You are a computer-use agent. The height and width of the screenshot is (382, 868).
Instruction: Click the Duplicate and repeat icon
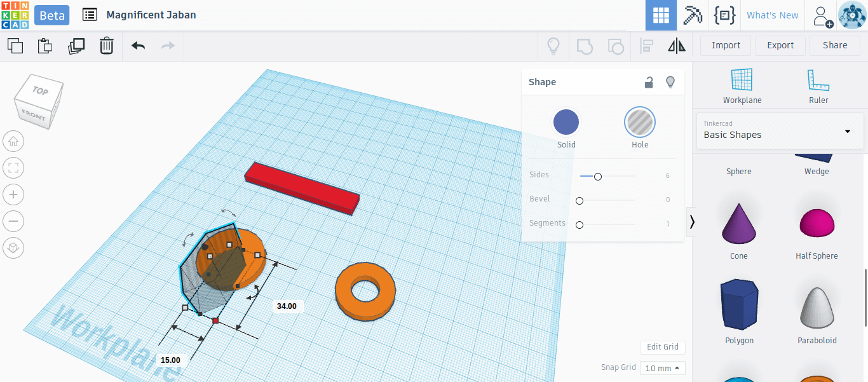point(76,46)
